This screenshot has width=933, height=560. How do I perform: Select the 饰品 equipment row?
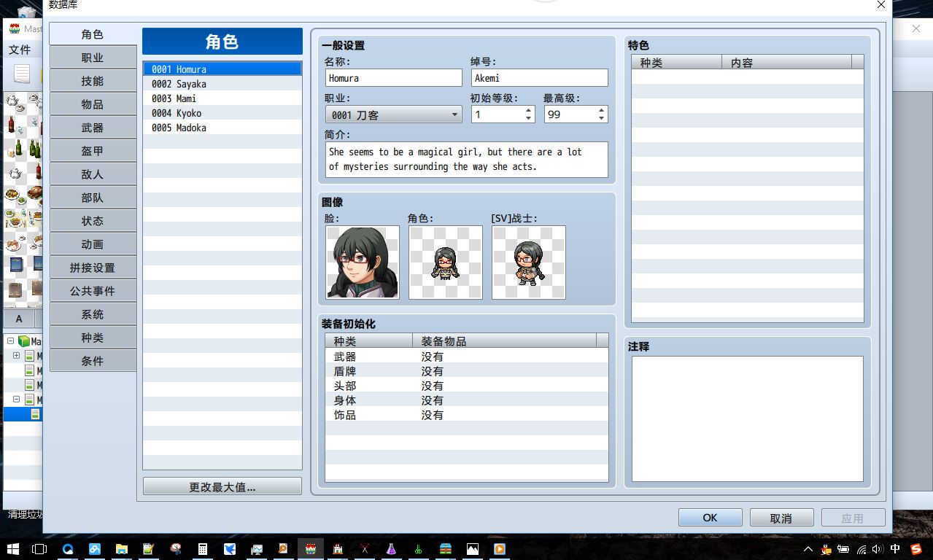467,415
